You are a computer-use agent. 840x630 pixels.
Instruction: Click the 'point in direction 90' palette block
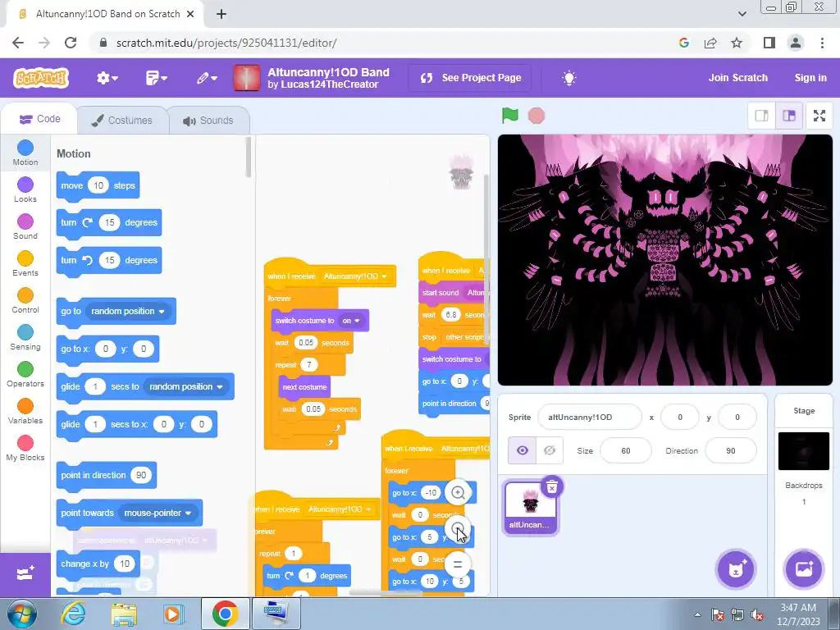[106, 475]
